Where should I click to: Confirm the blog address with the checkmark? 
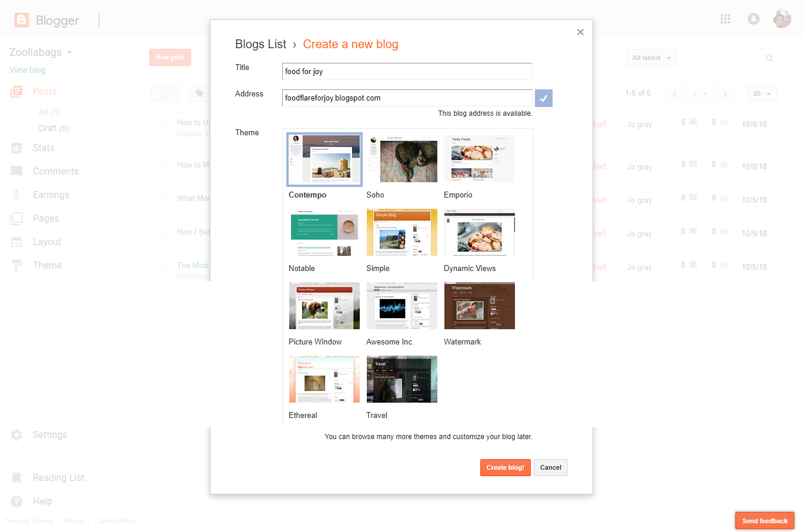pos(543,98)
